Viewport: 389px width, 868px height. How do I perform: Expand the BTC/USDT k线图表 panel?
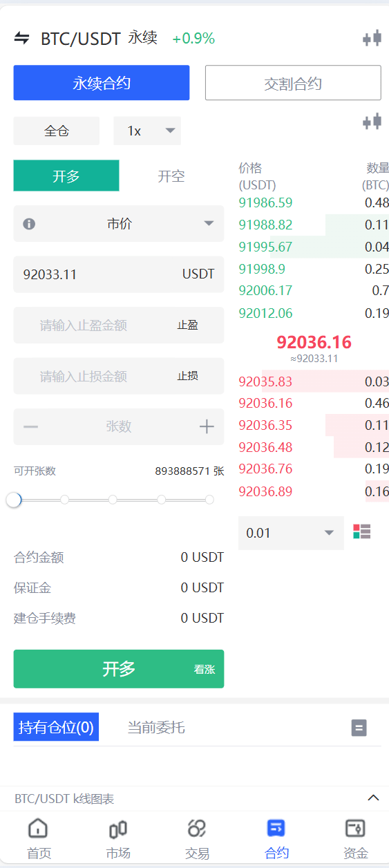[373, 798]
